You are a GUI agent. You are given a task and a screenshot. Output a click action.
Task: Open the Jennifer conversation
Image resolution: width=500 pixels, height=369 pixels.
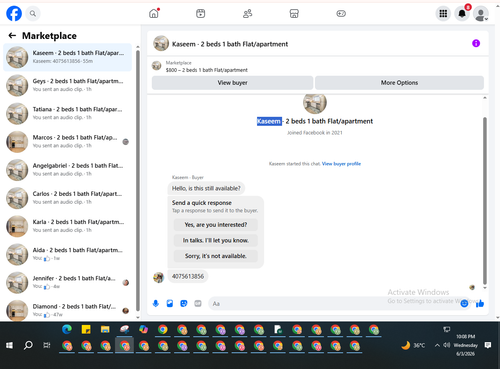[x=67, y=282]
